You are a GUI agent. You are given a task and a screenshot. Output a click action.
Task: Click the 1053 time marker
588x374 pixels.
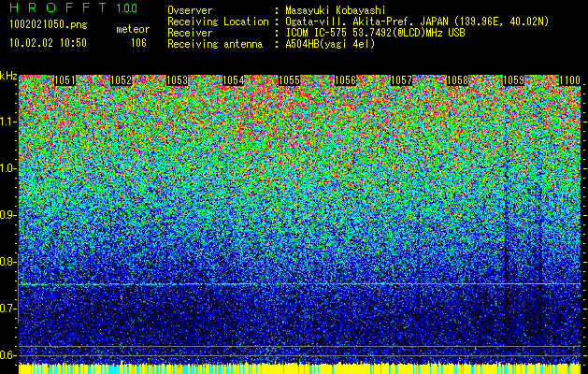coord(177,80)
